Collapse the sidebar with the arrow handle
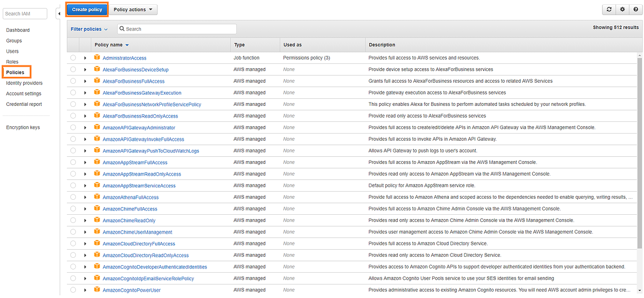Image resolution: width=644 pixels, height=298 pixels. [58, 13]
